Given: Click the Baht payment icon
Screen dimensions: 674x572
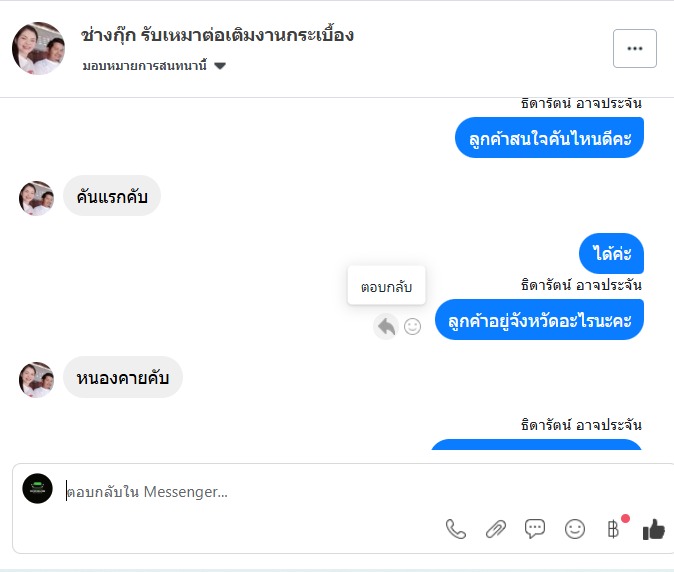Looking at the screenshot, I should tap(614, 529).
